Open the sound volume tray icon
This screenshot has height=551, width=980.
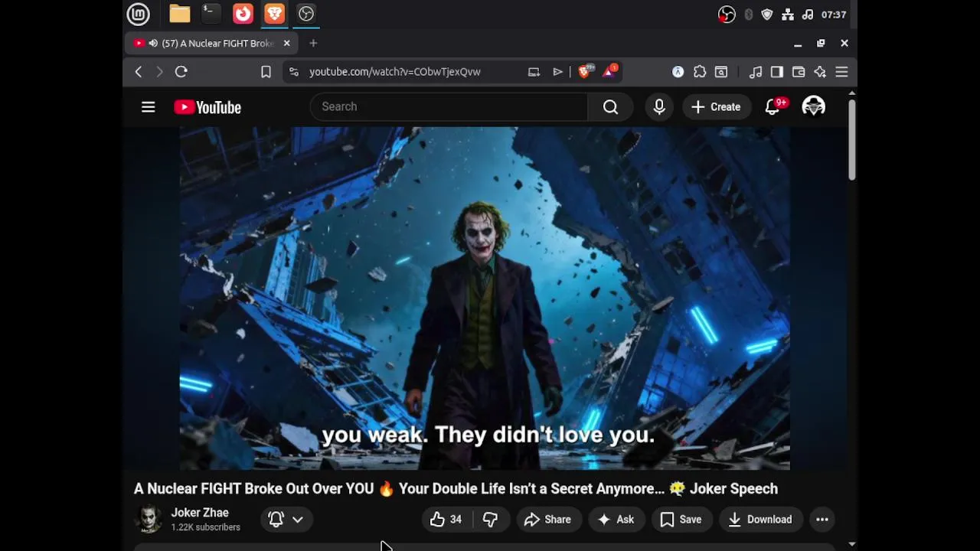pos(808,15)
